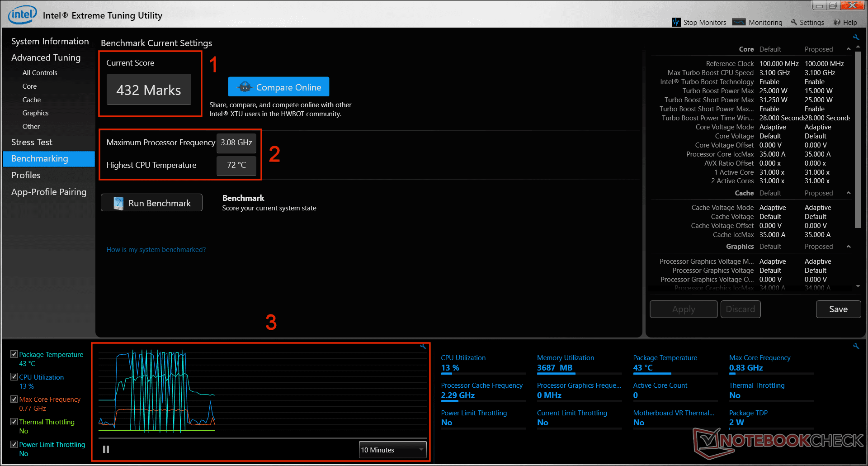Uncheck CPU Utilization monitor

click(14, 377)
